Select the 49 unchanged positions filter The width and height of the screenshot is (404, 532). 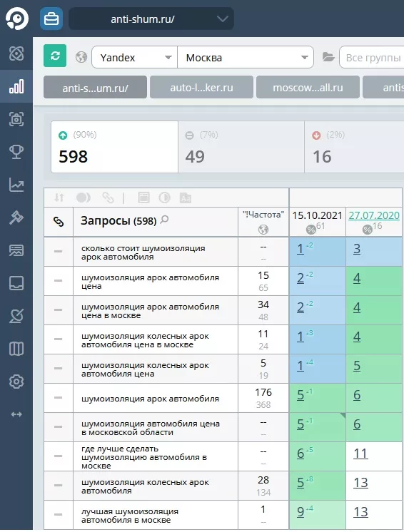click(241, 147)
